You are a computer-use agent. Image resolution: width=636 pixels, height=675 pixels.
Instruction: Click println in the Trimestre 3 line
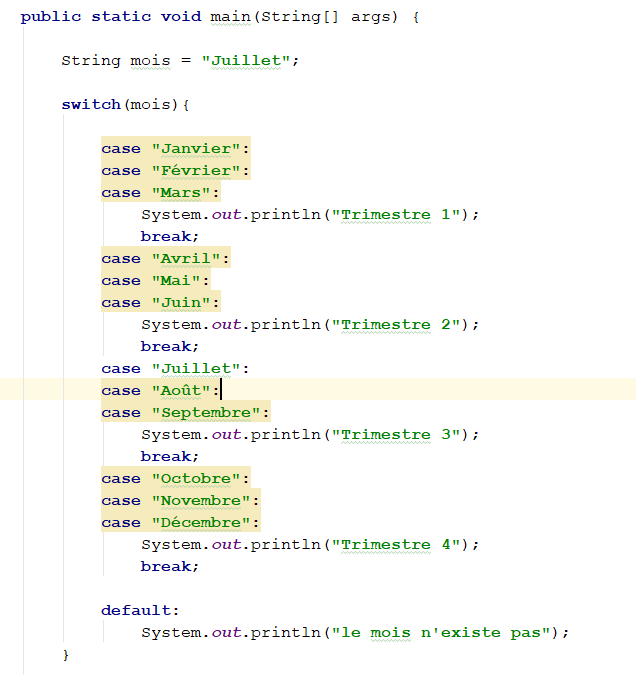tap(285, 434)
